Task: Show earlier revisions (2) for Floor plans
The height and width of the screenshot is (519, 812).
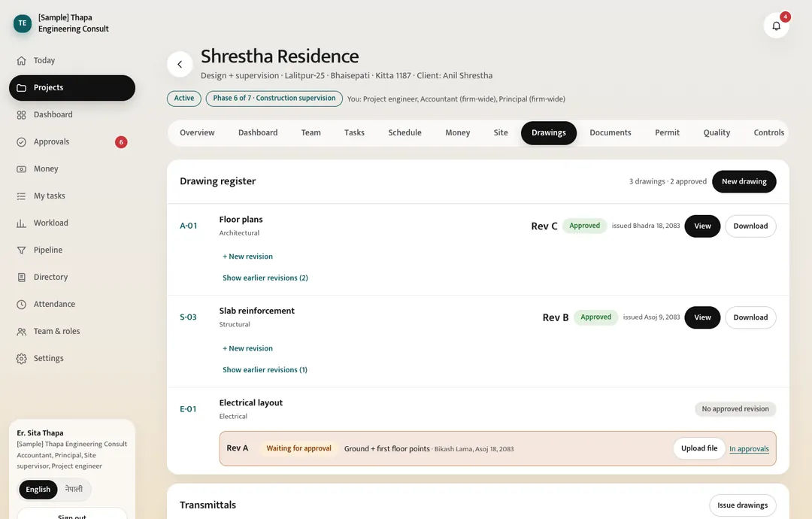Action: [x=265, y=278]
